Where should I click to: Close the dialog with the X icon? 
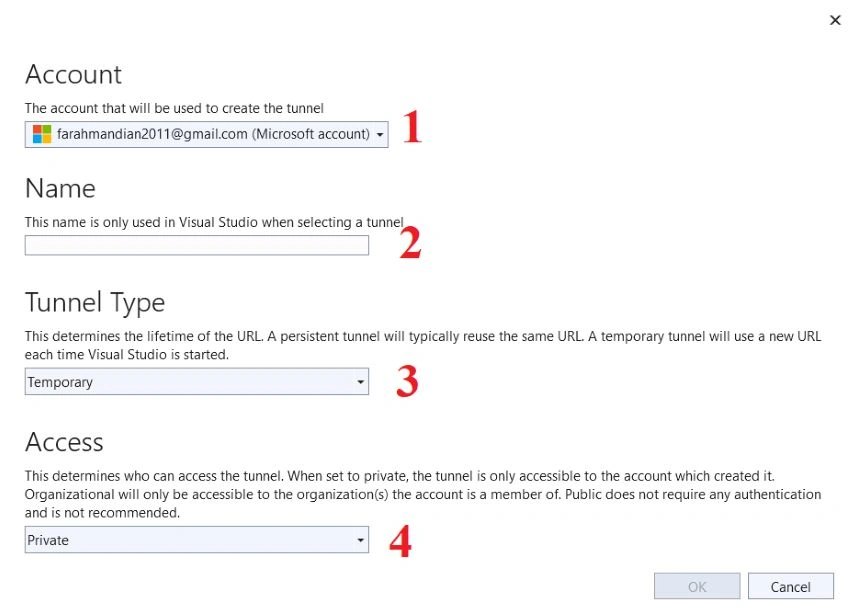tap(835, 20)
